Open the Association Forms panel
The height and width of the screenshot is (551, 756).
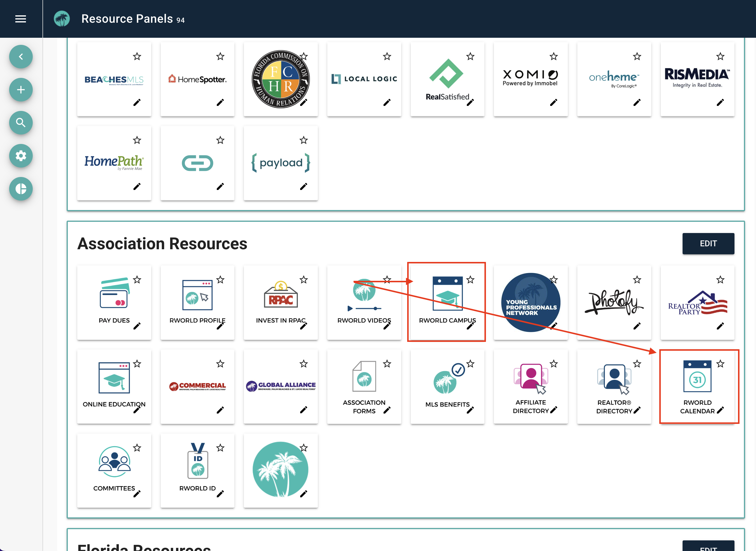coord(364,387)
